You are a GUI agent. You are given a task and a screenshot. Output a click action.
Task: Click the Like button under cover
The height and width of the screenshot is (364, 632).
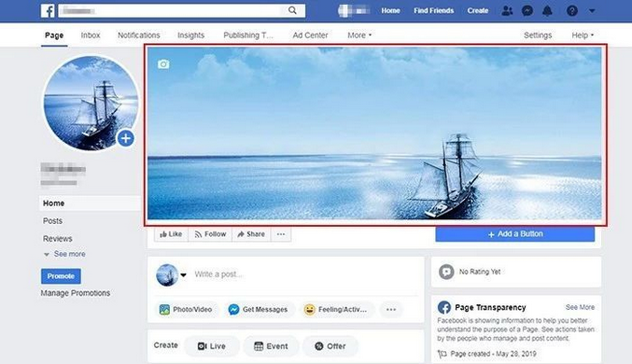[x=171, y=234]
